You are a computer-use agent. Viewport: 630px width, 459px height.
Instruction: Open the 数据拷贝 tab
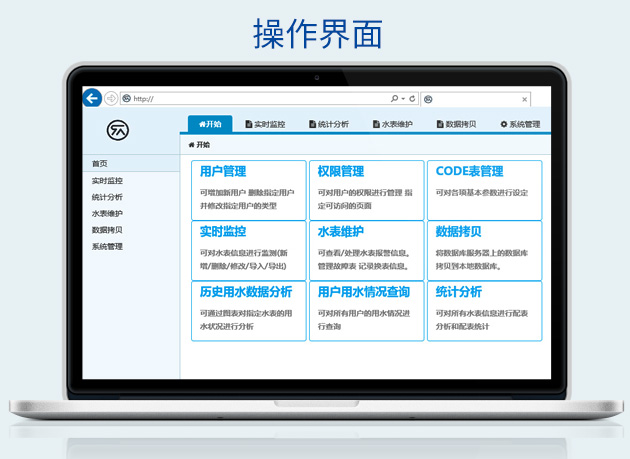(x=456, y=125)
